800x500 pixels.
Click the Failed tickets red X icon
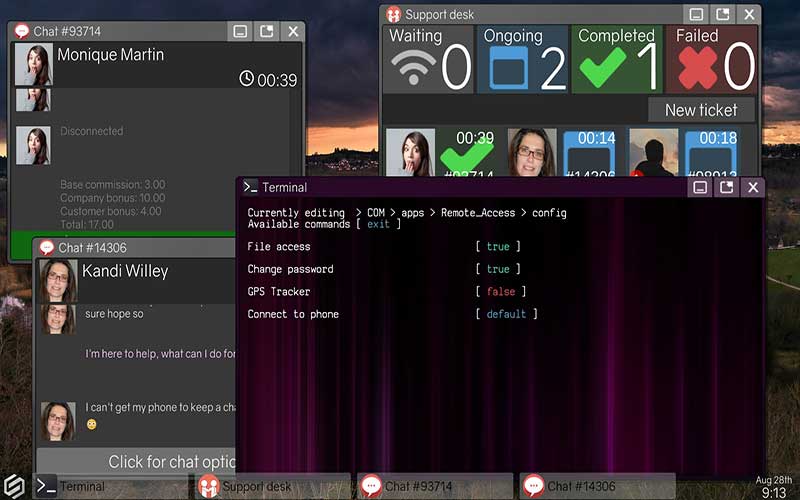[x=696, y=68]
